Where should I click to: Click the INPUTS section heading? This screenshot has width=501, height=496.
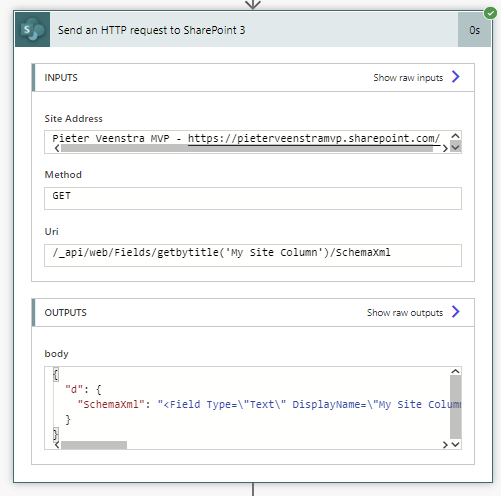tap(61, 78)
